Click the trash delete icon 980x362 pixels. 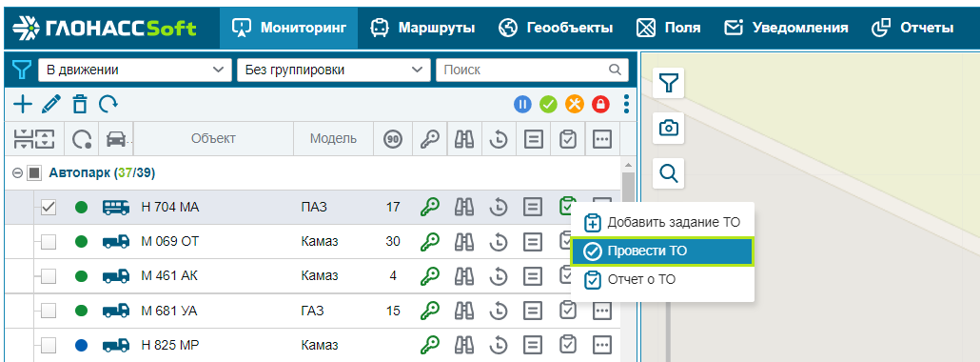pyautogui.click(x=79, y=104)
